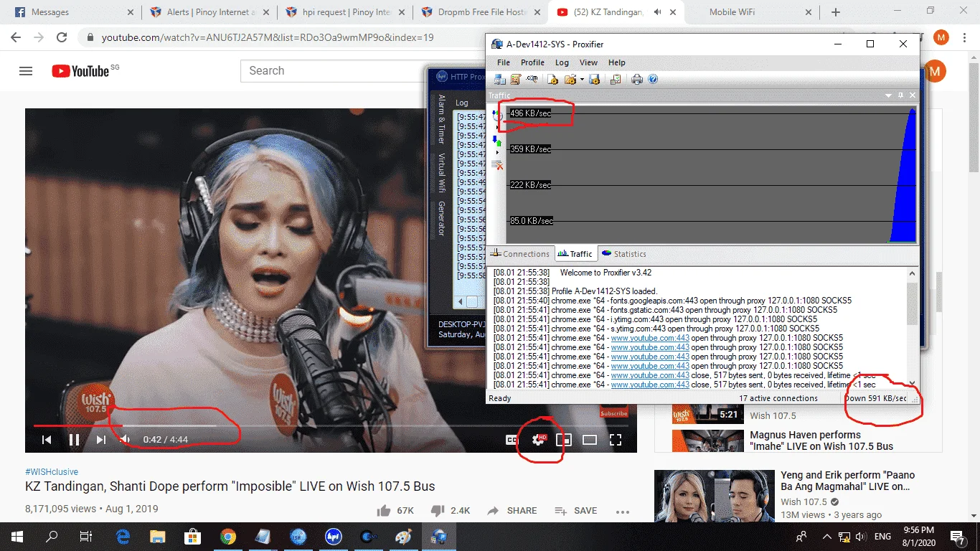Viewport: 980px width, 551px height.
Task: Expand the open profile dropdown arrow
Action: click(x=582, y=79)
